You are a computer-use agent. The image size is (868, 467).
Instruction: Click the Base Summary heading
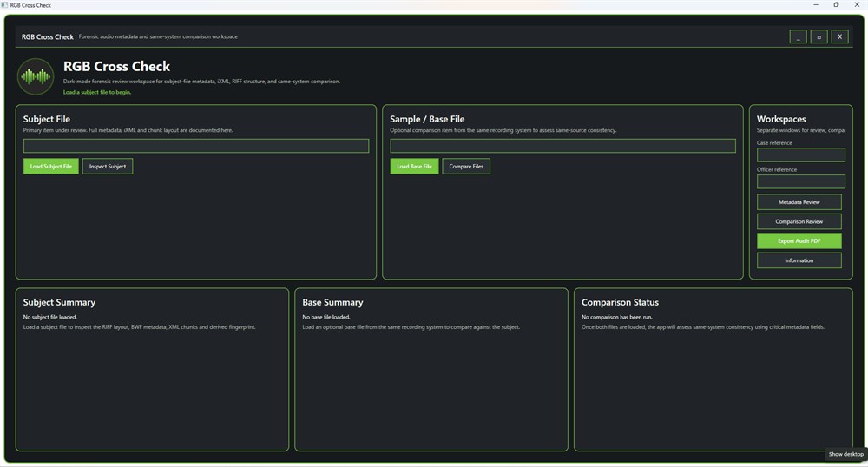point(332,302)
